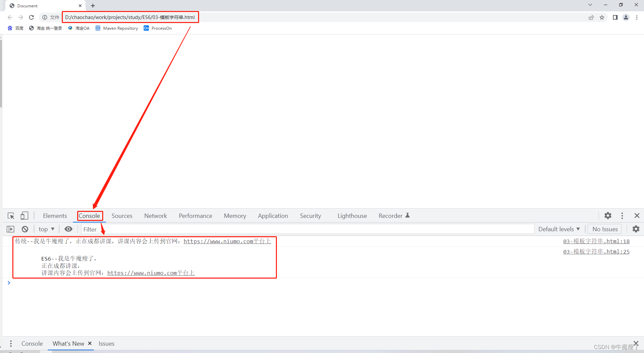Clear the console output
The image size is (644, 353).
click(x=25, y=229)
